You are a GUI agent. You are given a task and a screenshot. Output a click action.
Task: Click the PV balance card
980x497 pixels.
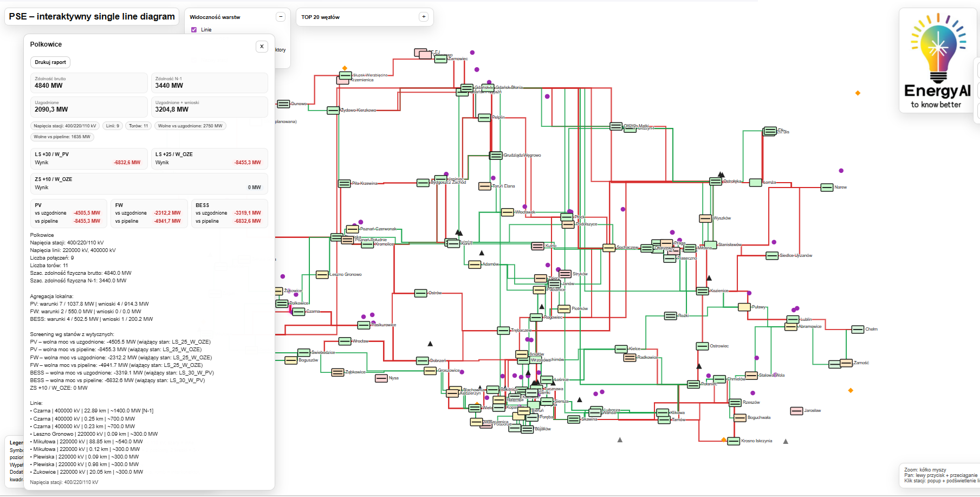(x=68, y=214)
